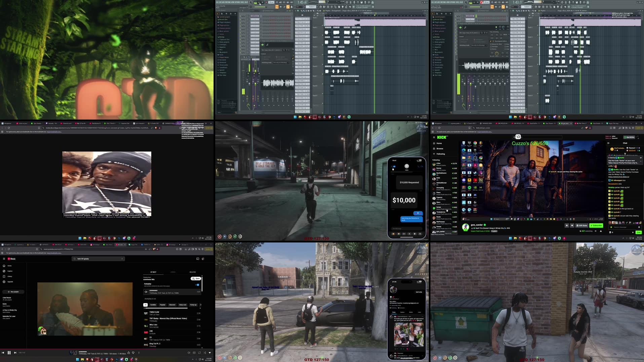This screenshot has height=362, width=644.
Task: Open the three-dot menu in YouTube Music player bar
Action: [139, 353]
